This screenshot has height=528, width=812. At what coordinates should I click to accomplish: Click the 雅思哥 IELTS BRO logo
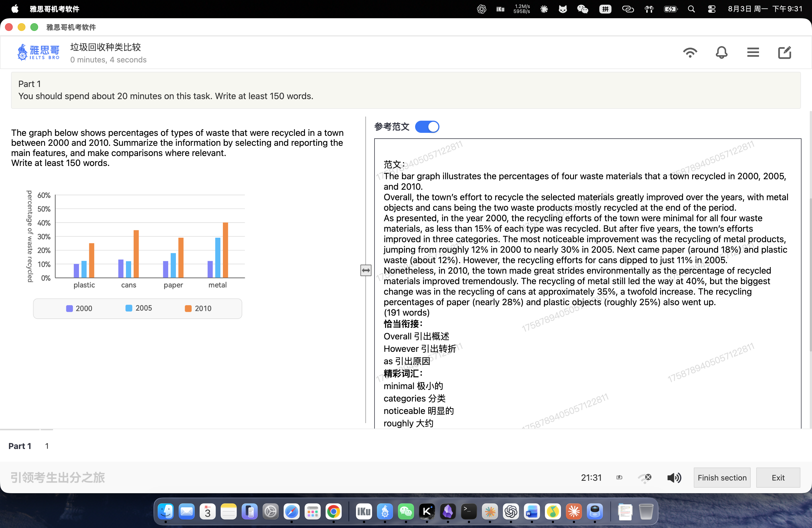click(38, 52)
